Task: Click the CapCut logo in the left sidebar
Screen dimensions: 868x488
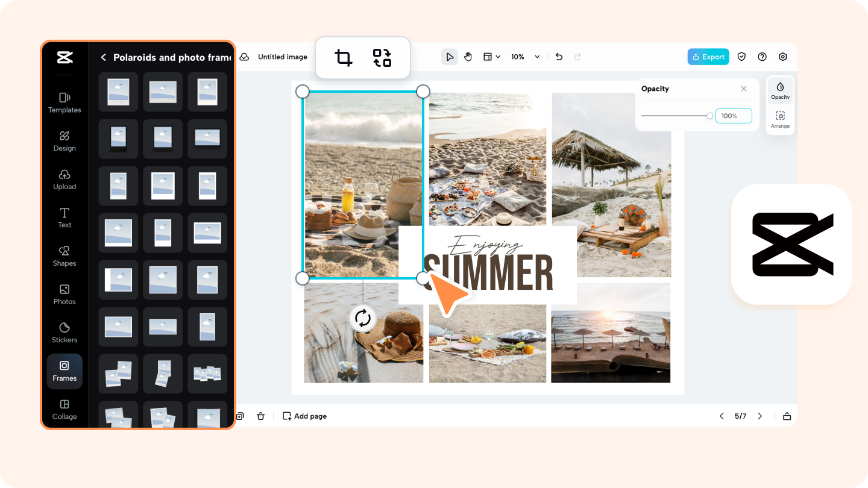Action: [64, 57]
